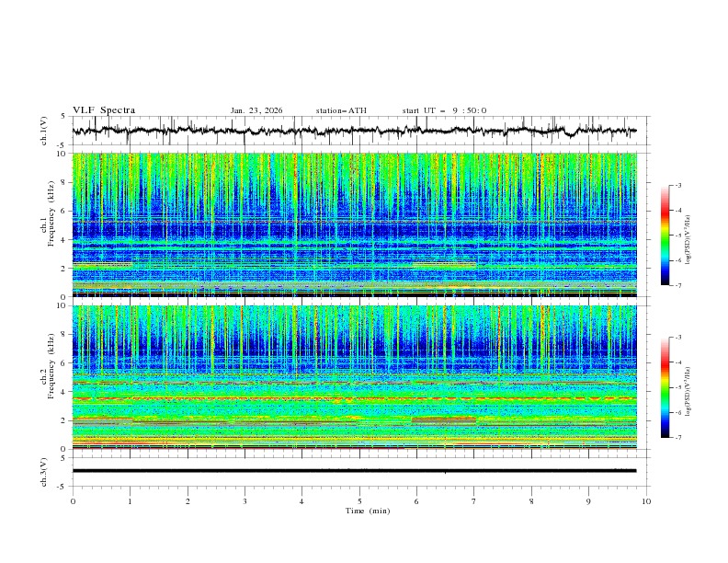Click the "start UT = 9:50:0" header text
The image size is (728, 563).
[444, 110]
